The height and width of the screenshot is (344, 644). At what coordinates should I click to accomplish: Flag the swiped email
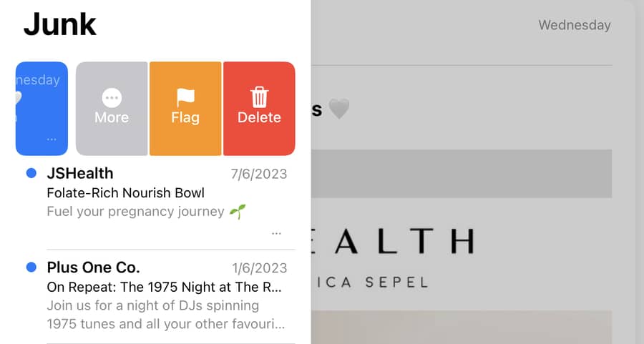coord(185,109)
